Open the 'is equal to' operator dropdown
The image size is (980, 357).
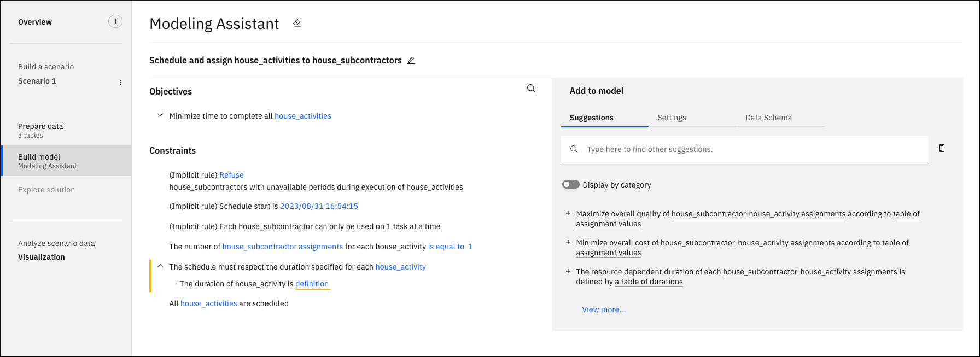446,247
